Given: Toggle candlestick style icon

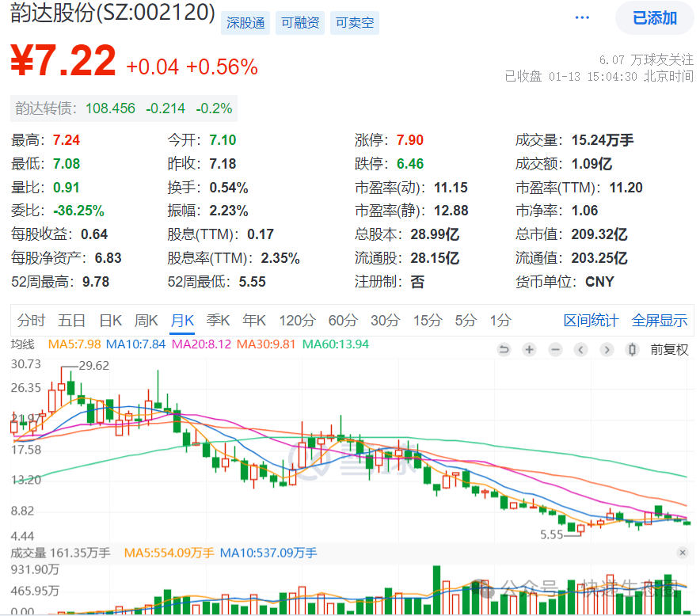Looking at the screenshot, I should 632,349.
